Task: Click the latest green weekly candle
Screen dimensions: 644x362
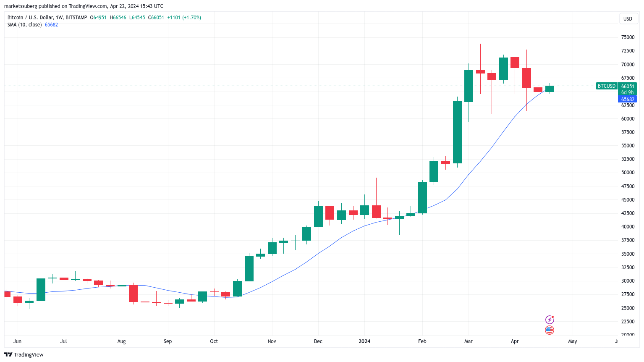Action: tap(550, 89)
